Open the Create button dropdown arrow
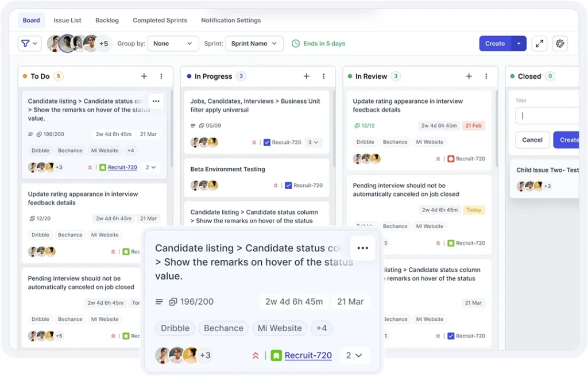Viewport: 588px width, 376px height. click(x=519, y=44)
